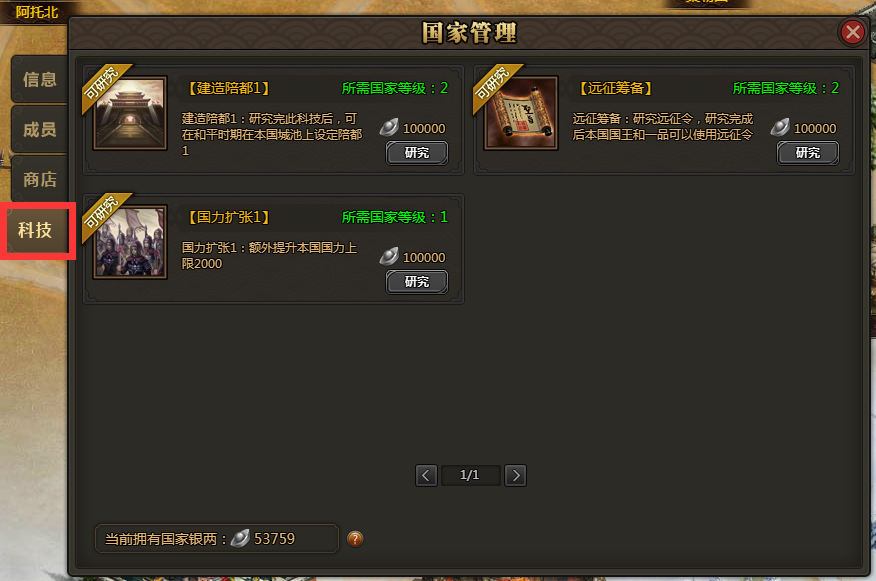
Task: Click the 国力扩张1 soldiers icon
Action: tap(130, 242)
